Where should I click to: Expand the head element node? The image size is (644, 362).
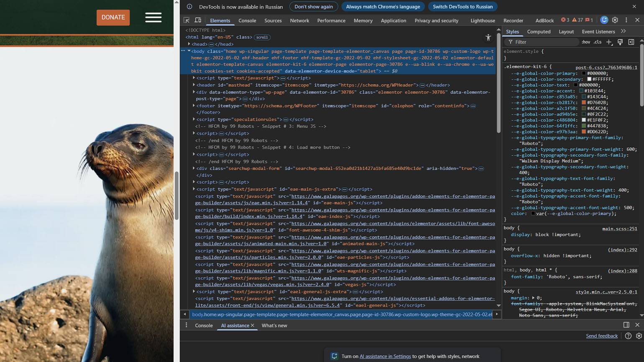189,44
